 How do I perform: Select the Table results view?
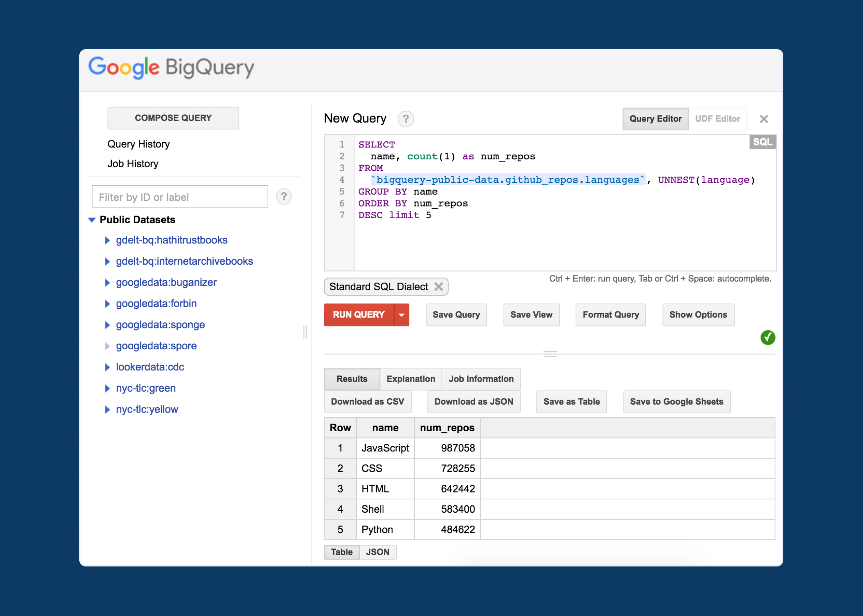342,552
